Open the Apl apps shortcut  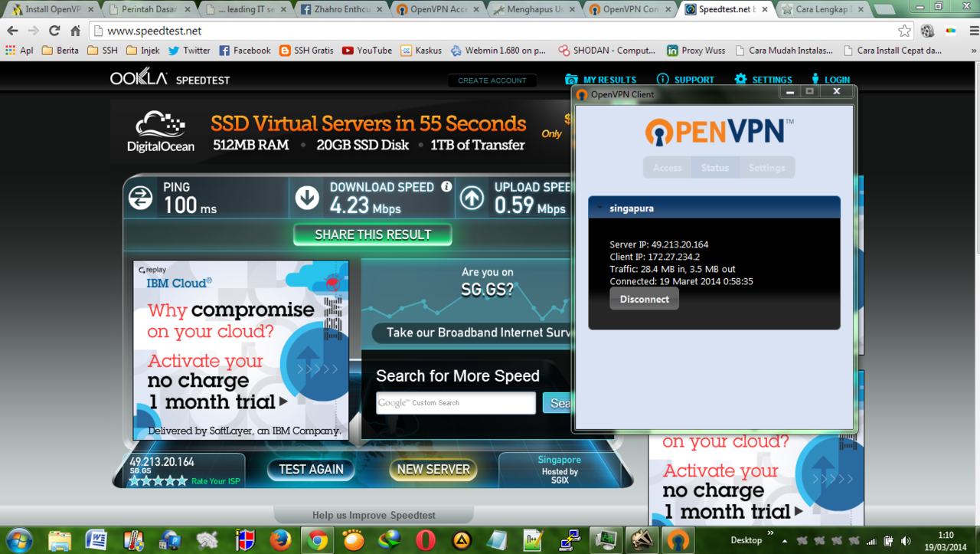[19, 51]
